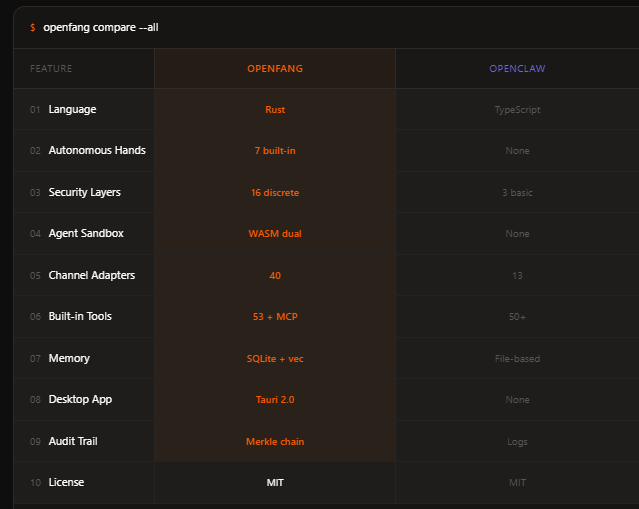639x509 pixels.
Task: Click the Built-in Tools row label
Action: click(x=80, y=316)
